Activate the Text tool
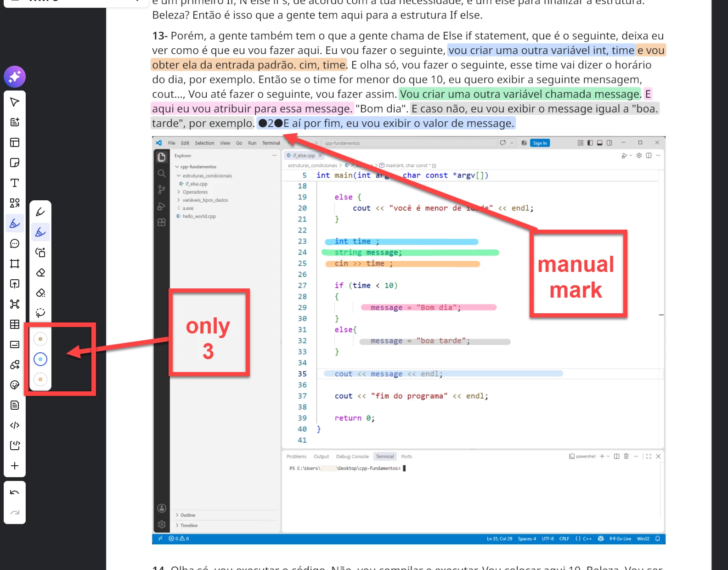The width and height of the screenshot is (728, 570). point(15,183)
